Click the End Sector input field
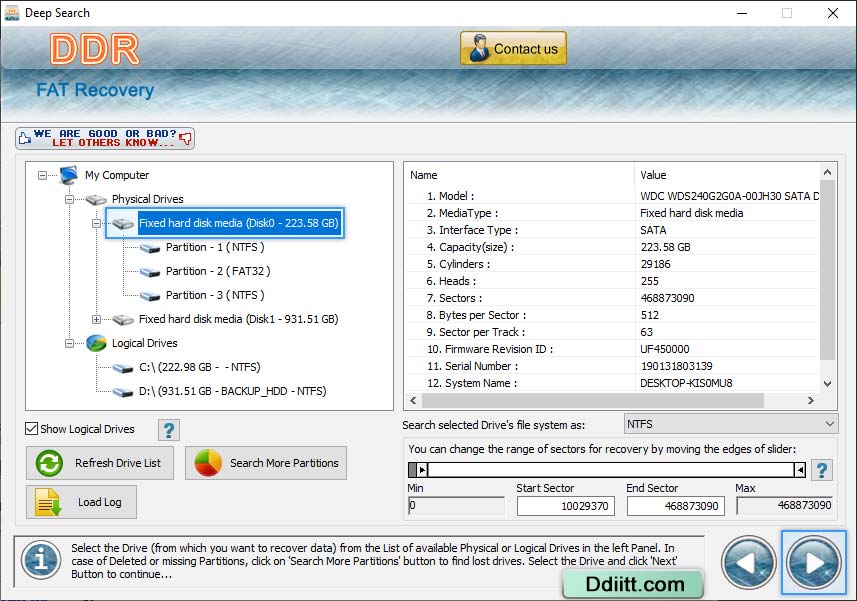 click(x=676, y=506)
